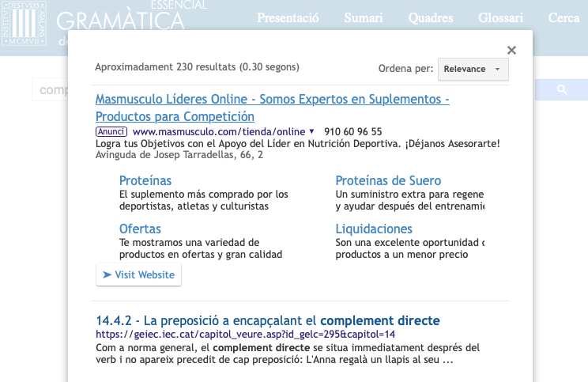588x382 pixels.
Task: Click the Visit Website button
Action: pos(139,274)
